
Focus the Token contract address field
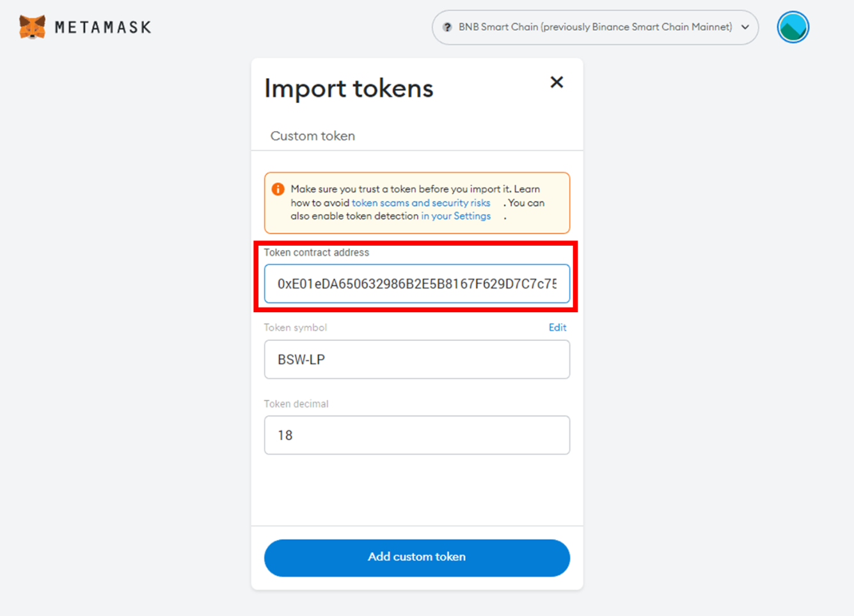tap(416, 283)
